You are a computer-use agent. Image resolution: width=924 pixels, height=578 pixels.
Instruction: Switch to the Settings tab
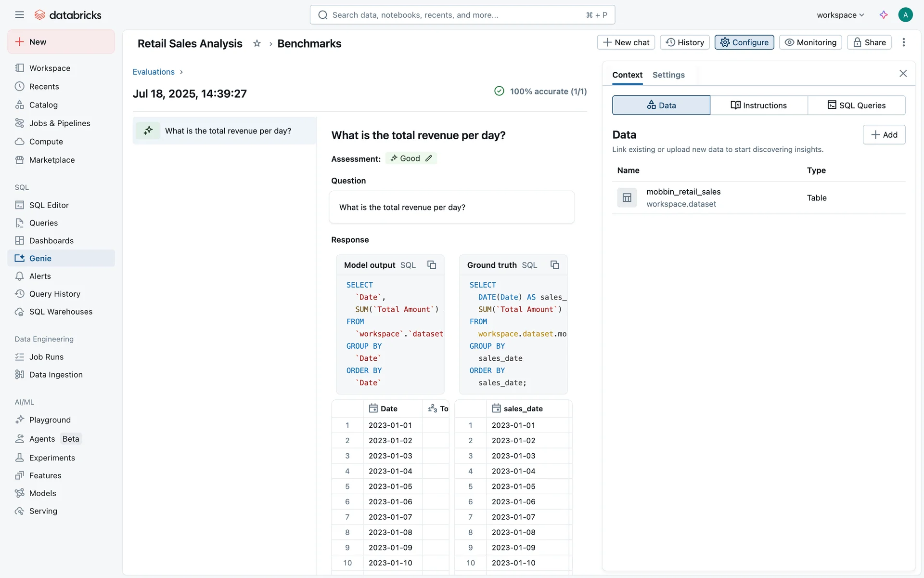tap(668, 75)
